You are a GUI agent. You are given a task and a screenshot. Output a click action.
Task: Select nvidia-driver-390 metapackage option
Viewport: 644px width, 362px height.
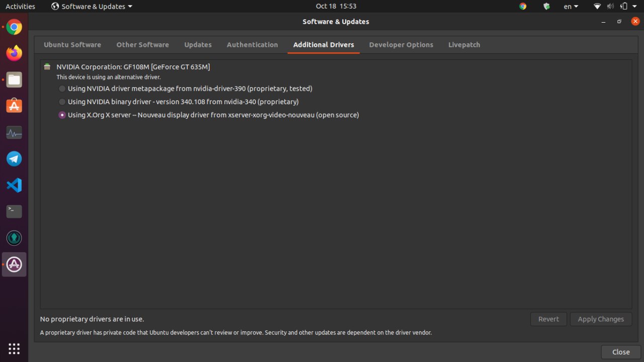186,89
